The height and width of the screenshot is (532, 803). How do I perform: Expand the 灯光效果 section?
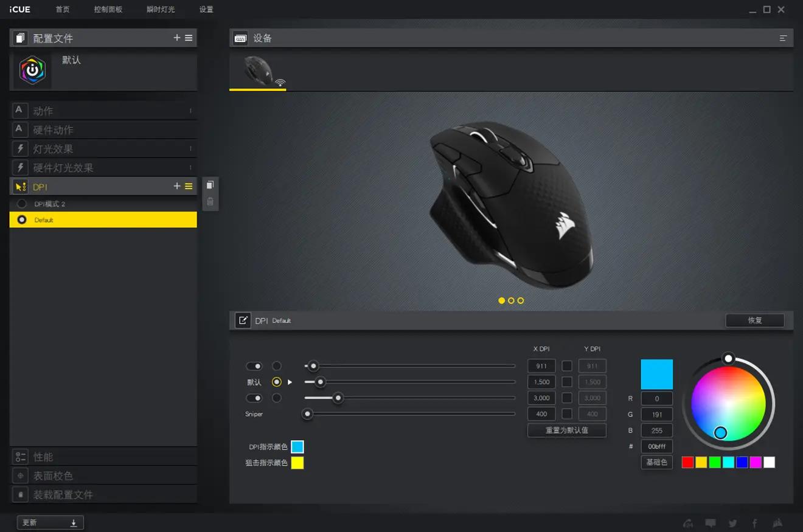103,148
